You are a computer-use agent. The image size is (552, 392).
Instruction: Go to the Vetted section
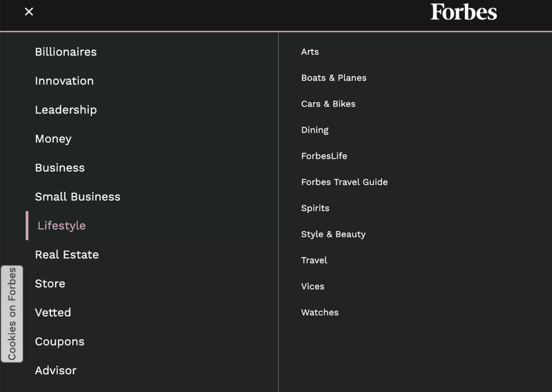tap(53, 312)
